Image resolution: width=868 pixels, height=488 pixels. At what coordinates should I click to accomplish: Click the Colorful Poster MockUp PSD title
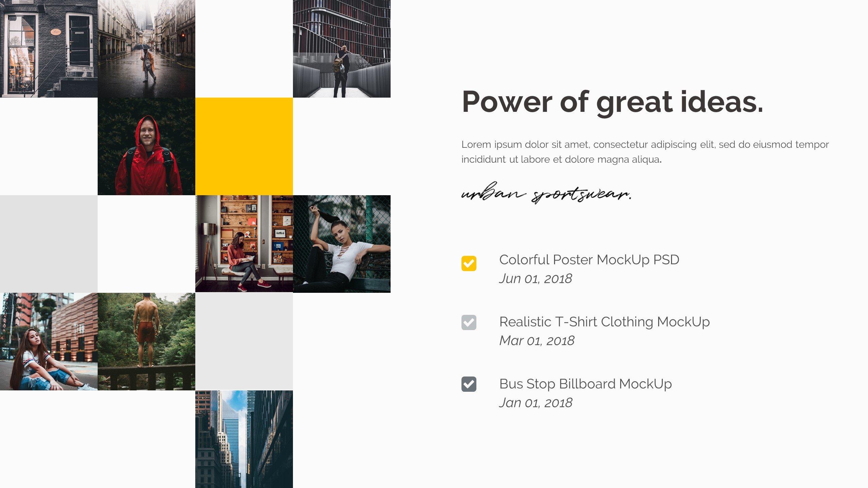point(589,260)
